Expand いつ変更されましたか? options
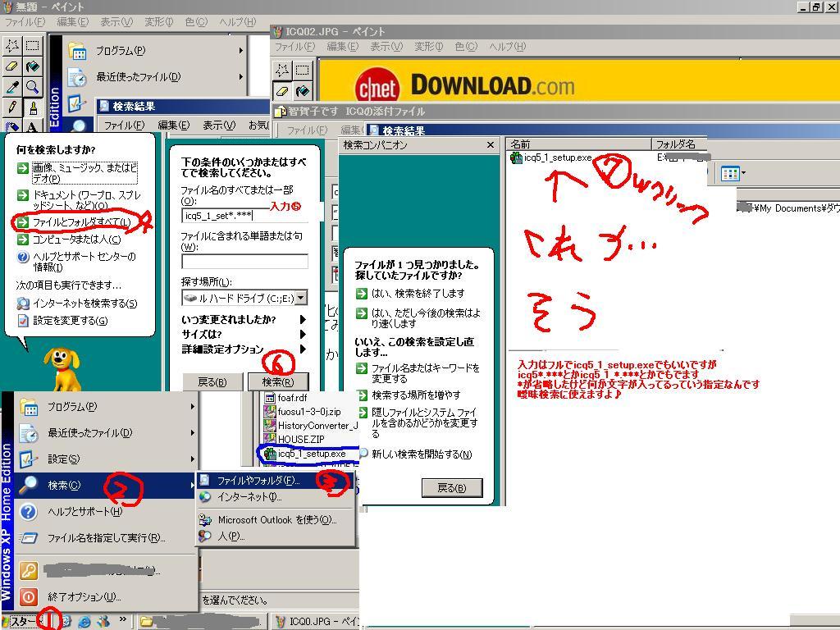Image resolution: width=840 pixels, height=630 pixels. pyautogui.click(x=303, y=319)
